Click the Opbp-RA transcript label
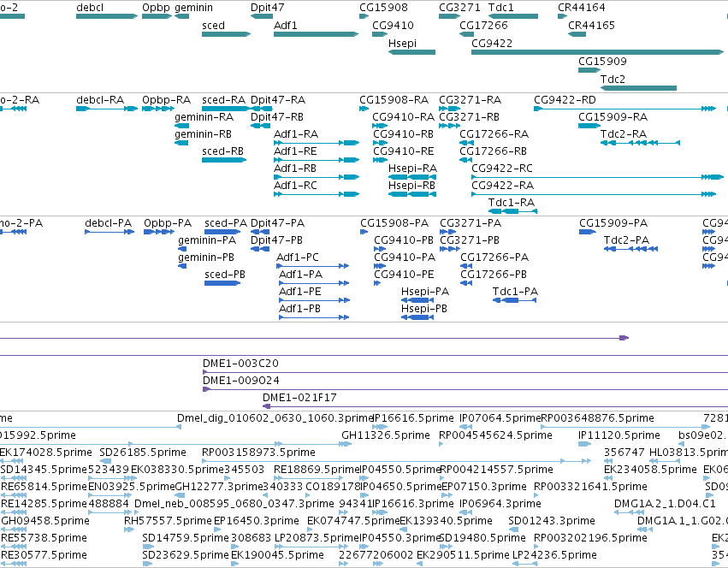Viewport: 728px width, 568px height. (x=166, y=100)
